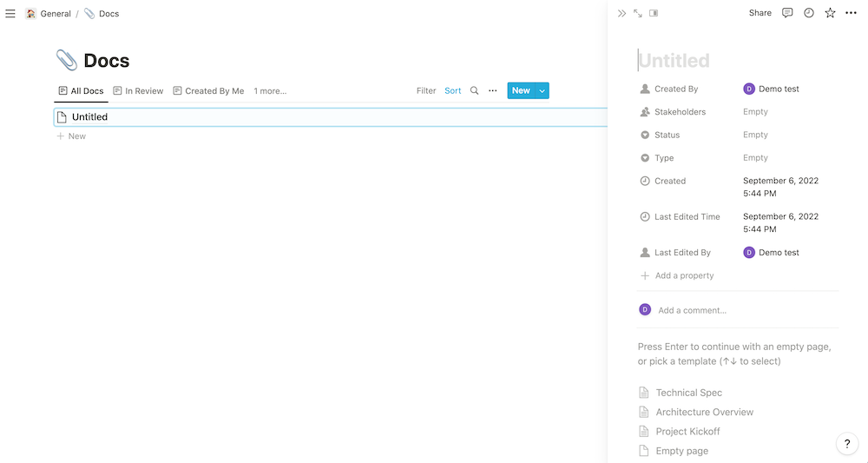Screen dimensions: 868x463
Task: Select the Technical Spec template
Action: point(688,393)
